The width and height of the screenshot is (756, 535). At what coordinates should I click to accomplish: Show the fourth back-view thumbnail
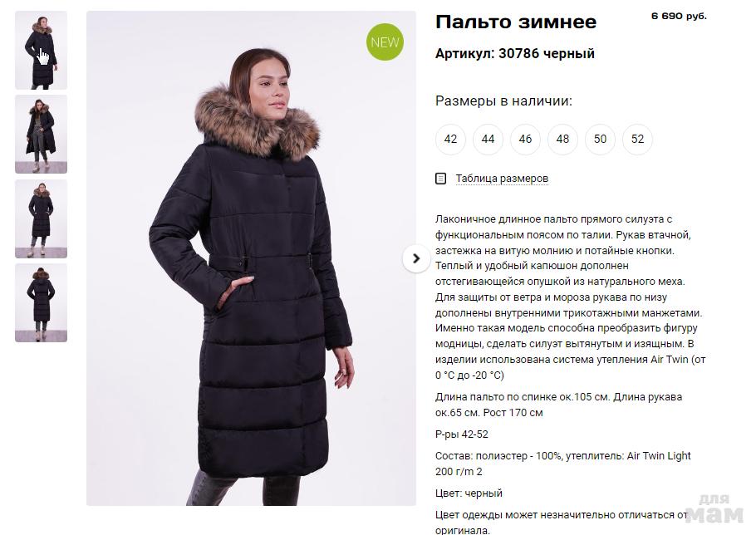tap(41, 302)
